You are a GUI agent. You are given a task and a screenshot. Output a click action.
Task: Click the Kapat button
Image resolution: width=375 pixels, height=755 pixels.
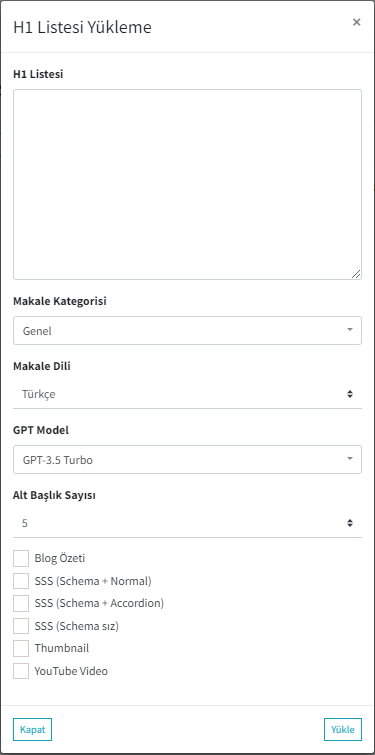click(32, 729)
